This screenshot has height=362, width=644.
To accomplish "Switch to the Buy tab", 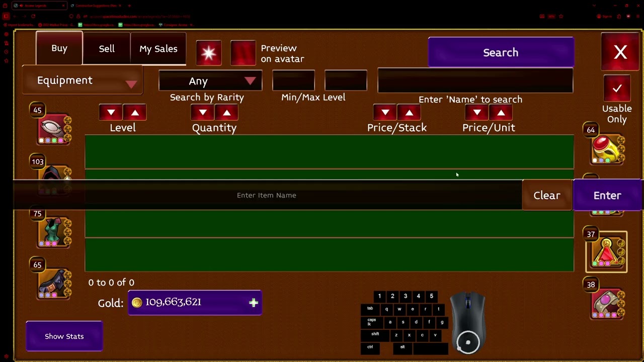I will pyautogui.click(x=59, y=48).
